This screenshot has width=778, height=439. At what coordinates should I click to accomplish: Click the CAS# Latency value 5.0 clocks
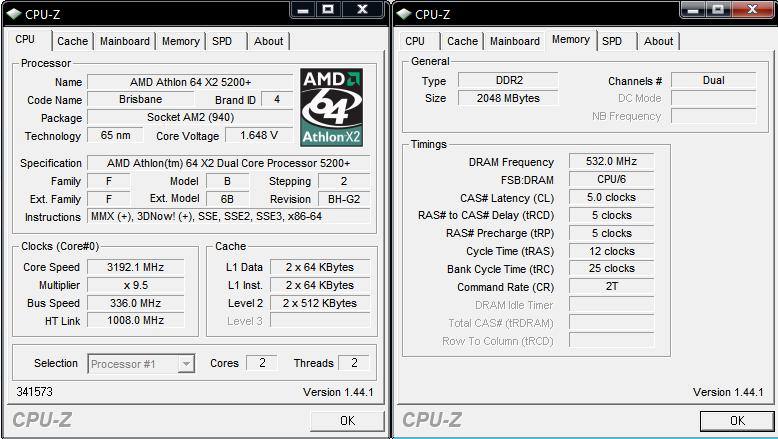point(611,197)
